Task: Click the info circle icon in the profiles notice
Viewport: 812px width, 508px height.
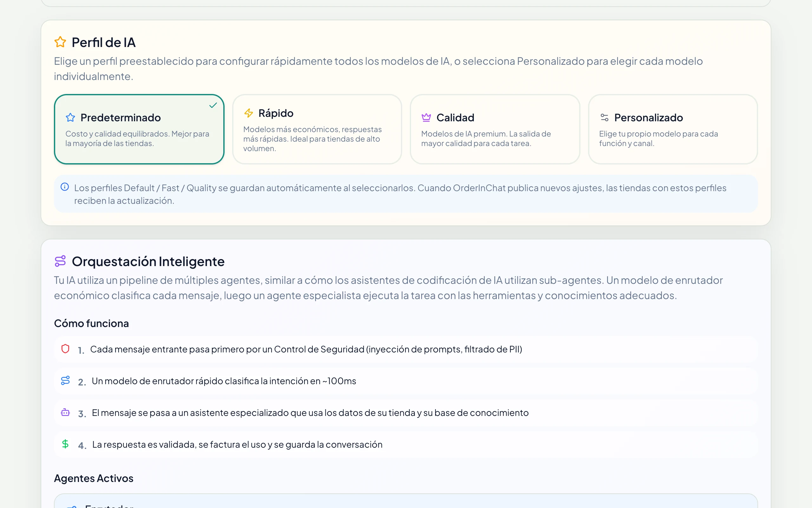Action: [65, 187]
